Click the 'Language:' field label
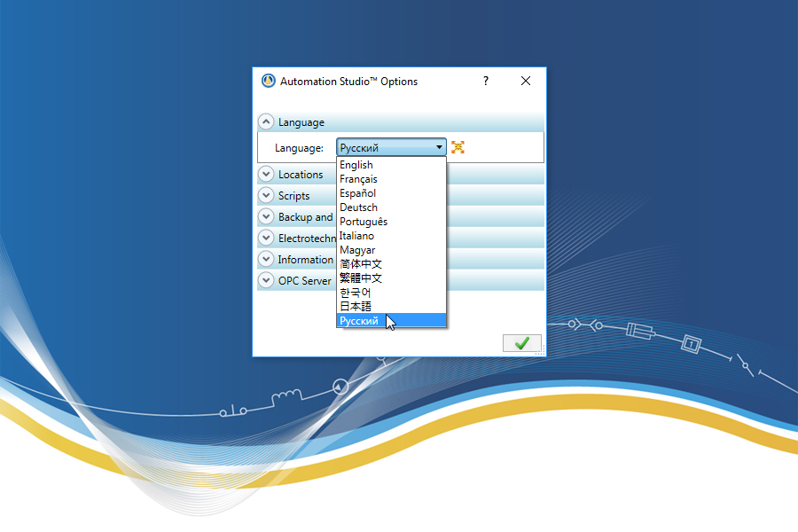Screen dimensions: 798x532 tap(300, 148)
